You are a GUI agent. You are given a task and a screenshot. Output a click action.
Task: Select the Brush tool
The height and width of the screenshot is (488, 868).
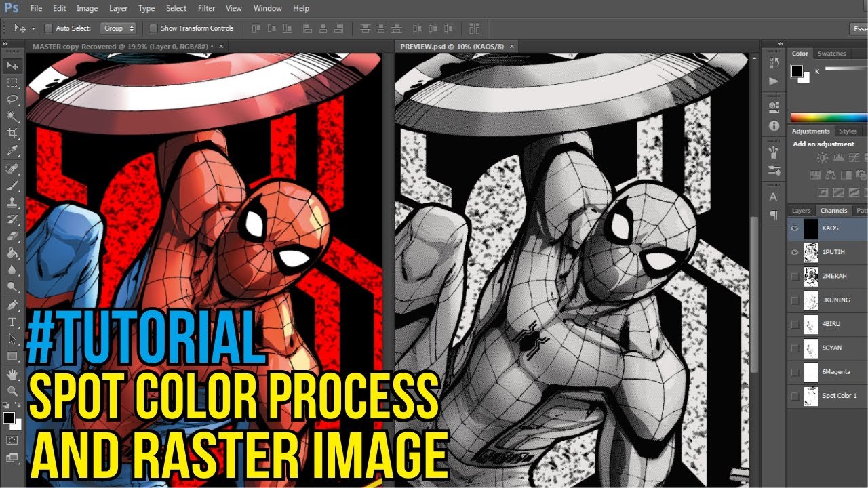click(12, 185)
